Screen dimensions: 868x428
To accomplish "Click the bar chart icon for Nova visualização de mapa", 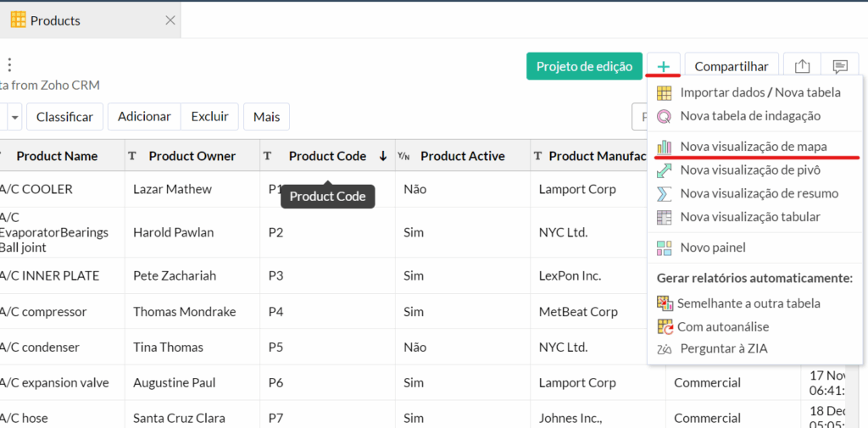I will (664, 147).
